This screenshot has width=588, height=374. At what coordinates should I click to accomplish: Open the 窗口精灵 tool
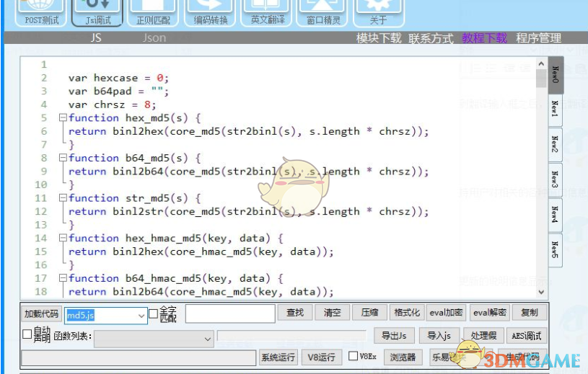point(323,13)
